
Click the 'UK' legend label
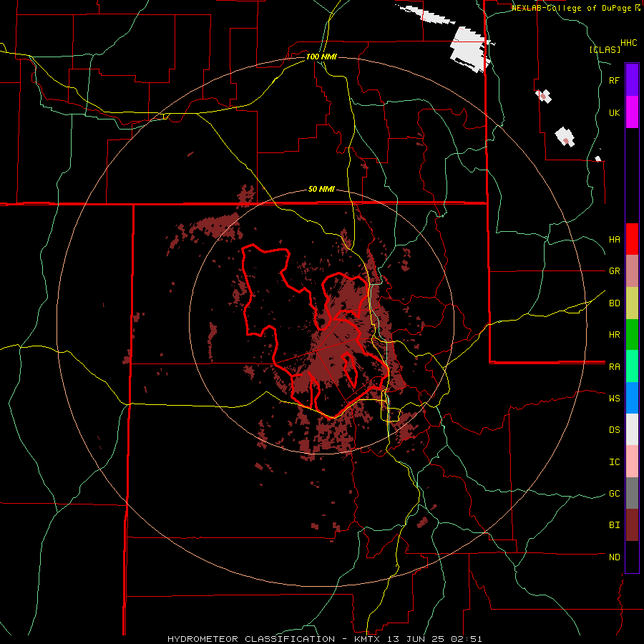[x=614, y=112]
